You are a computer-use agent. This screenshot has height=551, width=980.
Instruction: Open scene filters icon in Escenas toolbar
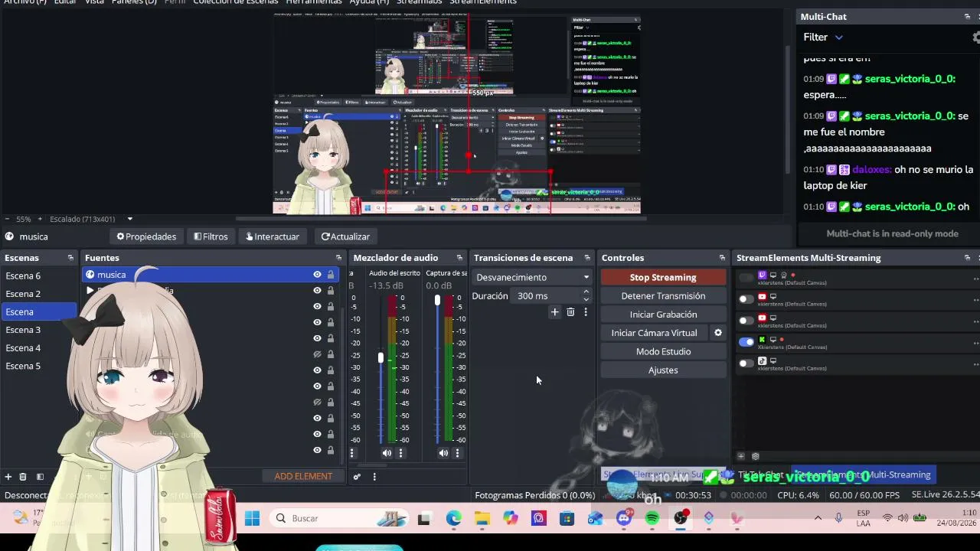coord(40,477)
